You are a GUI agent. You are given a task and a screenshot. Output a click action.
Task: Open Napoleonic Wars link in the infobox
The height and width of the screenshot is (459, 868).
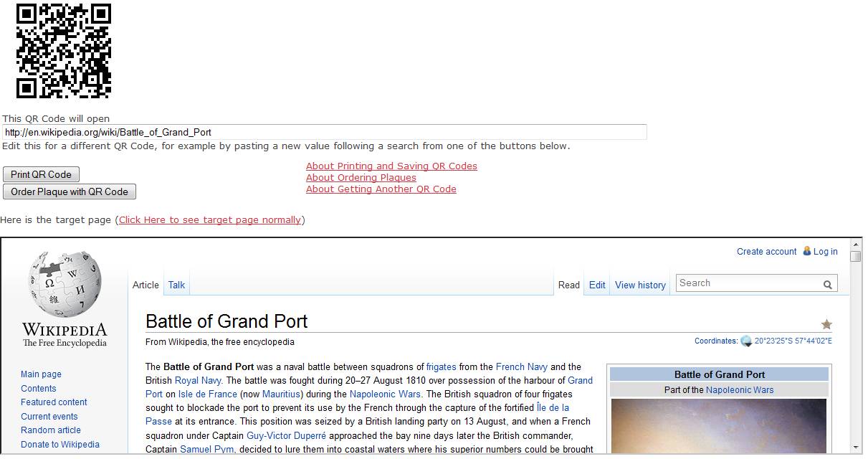740,390
